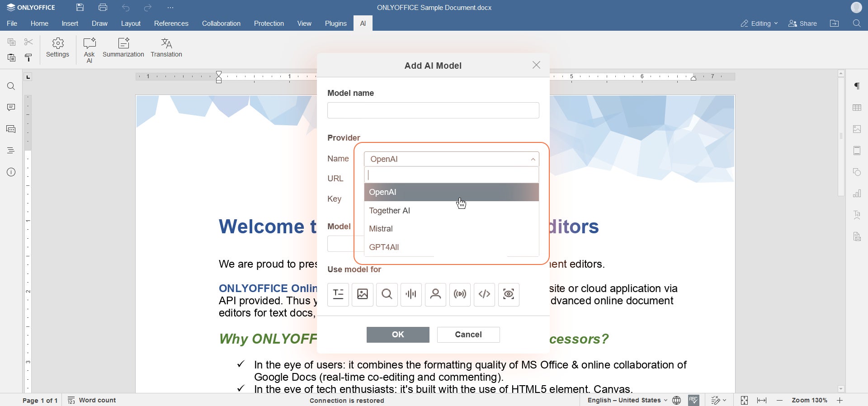Open the Ask AI tool
The image size is (868, 406).
pyautogui.click(x=89, y=50)
